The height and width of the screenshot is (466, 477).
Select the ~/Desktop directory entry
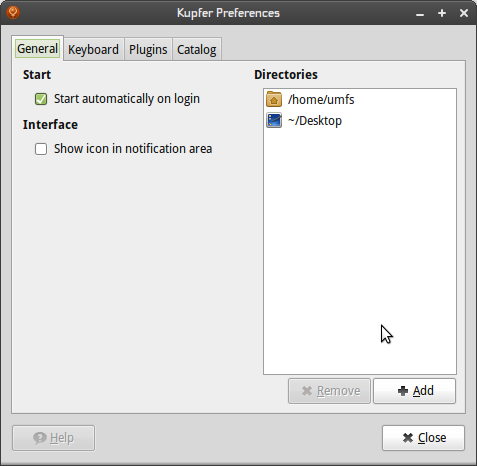[x=360, y=120]
